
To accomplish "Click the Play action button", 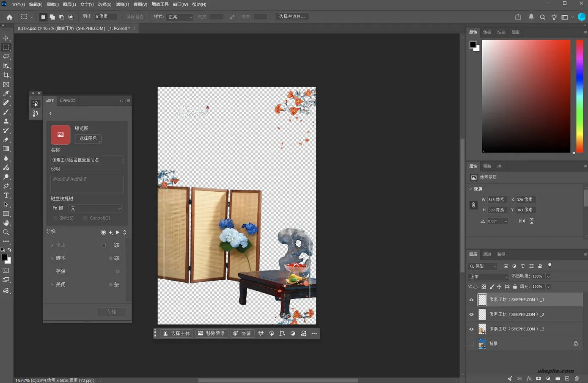I will pyautogui.click(x=118, y=232).
